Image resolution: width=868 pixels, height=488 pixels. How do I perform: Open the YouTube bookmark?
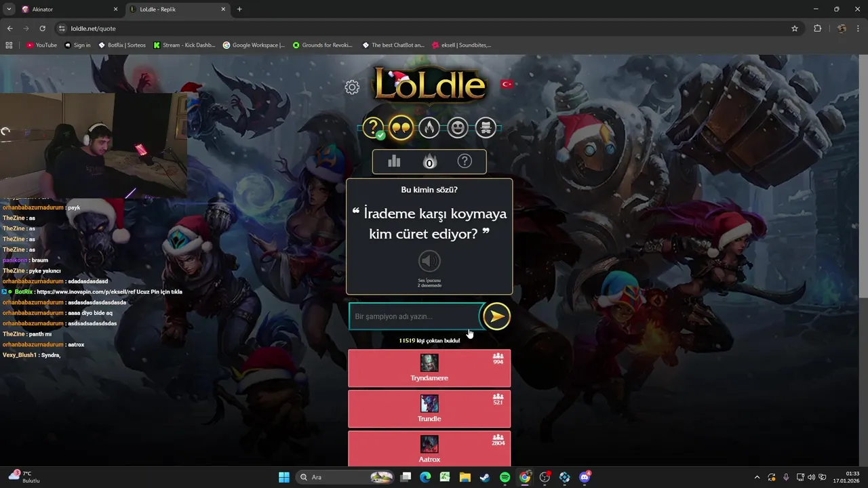[x=42, y=45]
